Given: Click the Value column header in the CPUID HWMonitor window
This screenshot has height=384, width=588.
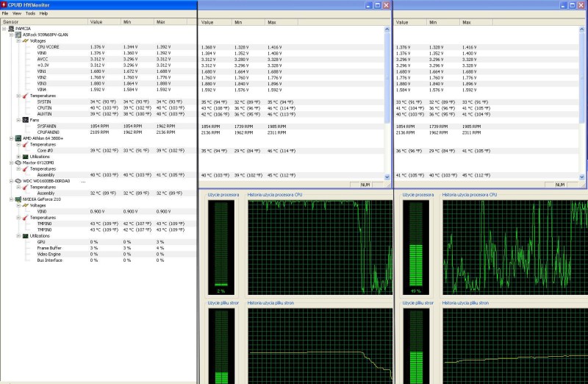Looking at the screenshot, I should pos(104,22).
